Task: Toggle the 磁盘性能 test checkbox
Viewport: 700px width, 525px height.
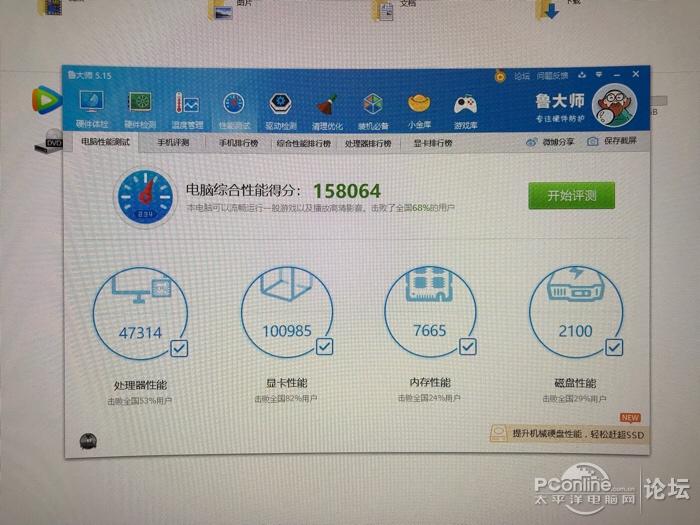Action: coord(614,347)
